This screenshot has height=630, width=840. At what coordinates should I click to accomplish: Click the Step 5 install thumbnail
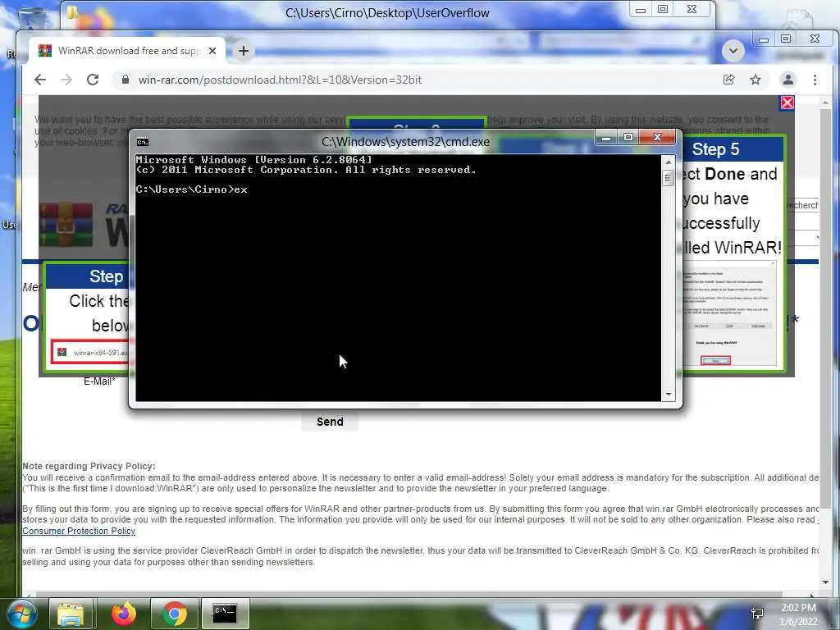pos(731,313)
